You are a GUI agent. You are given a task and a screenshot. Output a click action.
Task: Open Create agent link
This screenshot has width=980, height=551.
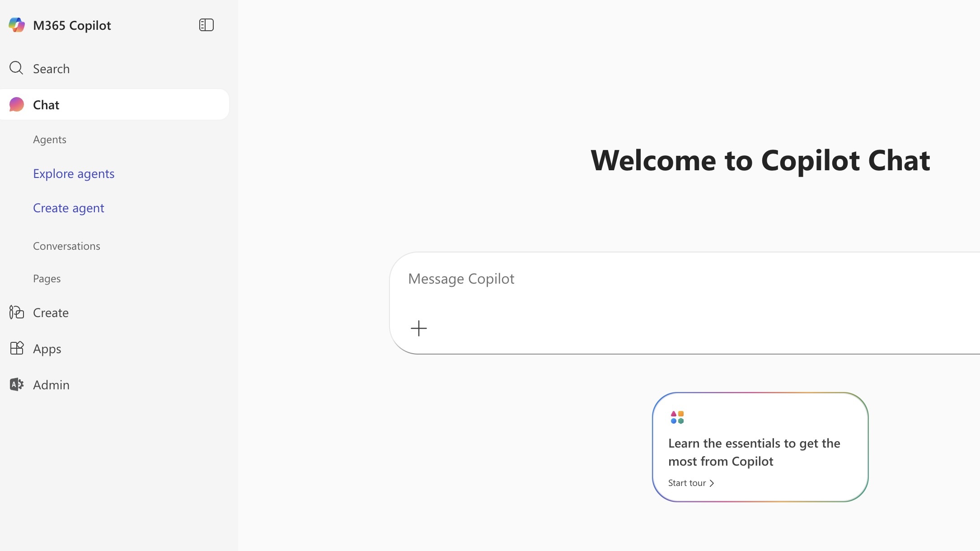[69, 208]
